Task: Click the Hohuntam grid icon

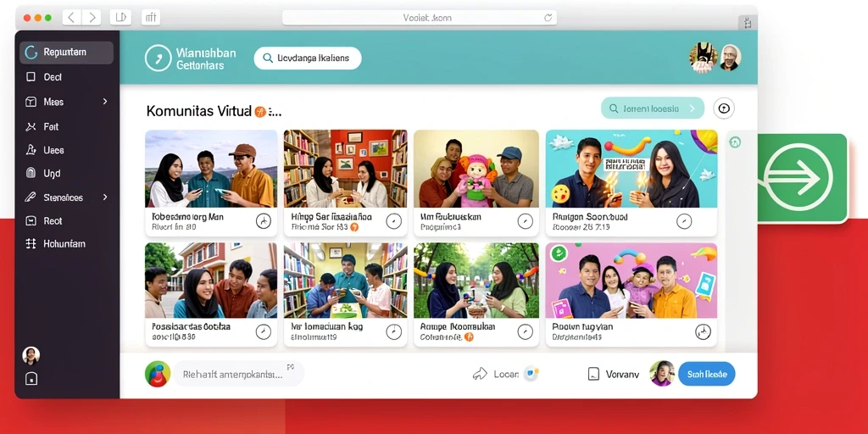Action: pyautogui.click(x=31, y=244)
